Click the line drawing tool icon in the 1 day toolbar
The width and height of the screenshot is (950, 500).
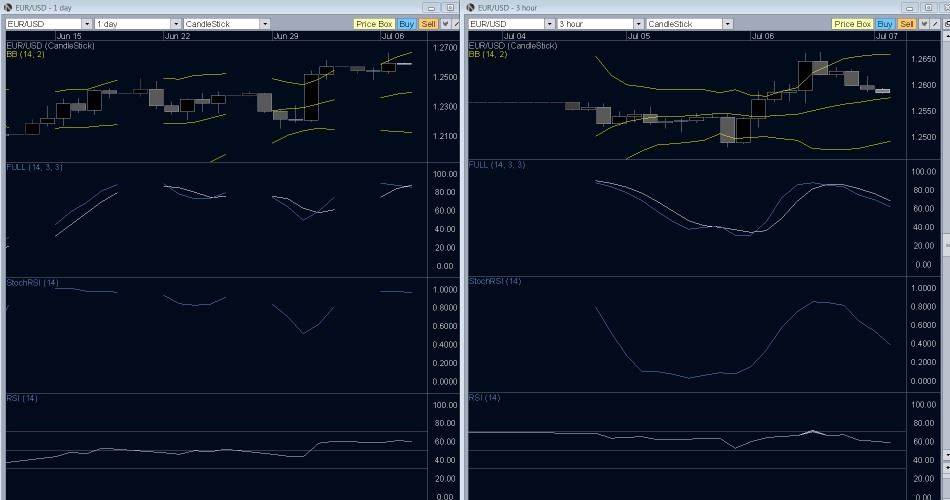[456, 24]
